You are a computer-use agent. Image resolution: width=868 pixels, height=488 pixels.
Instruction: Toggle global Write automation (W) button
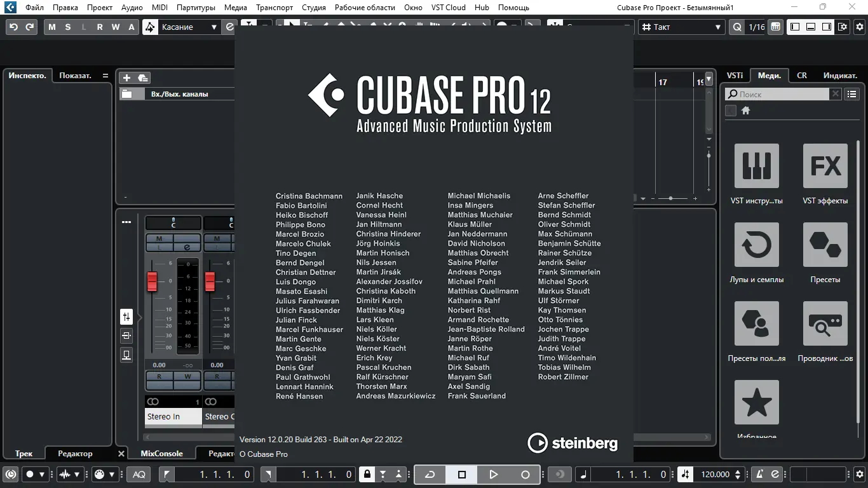point(116,27)
